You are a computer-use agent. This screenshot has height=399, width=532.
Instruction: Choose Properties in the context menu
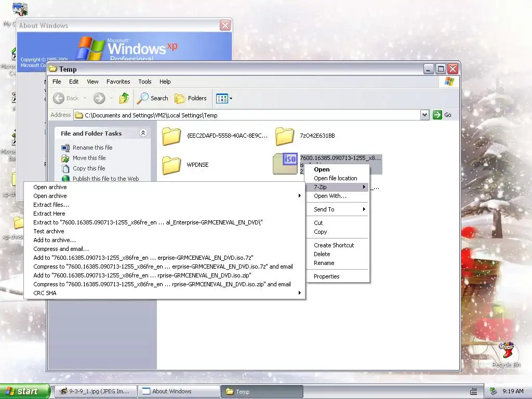pos(337,276)
